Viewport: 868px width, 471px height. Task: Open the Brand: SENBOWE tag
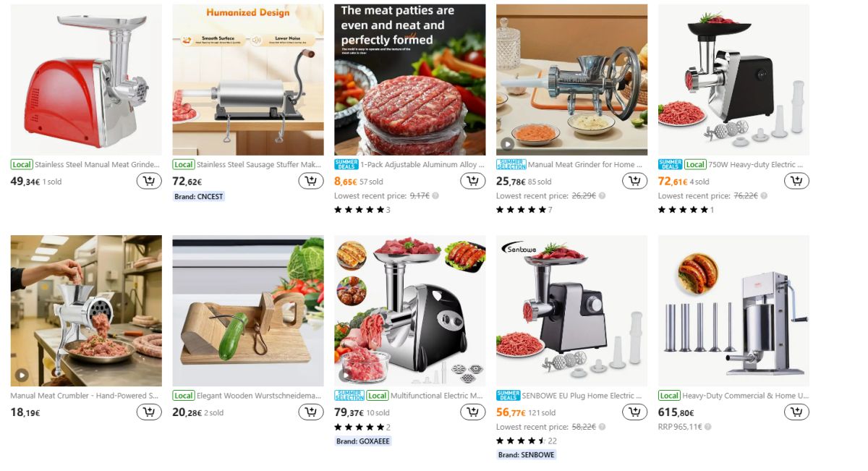[527, 455]
